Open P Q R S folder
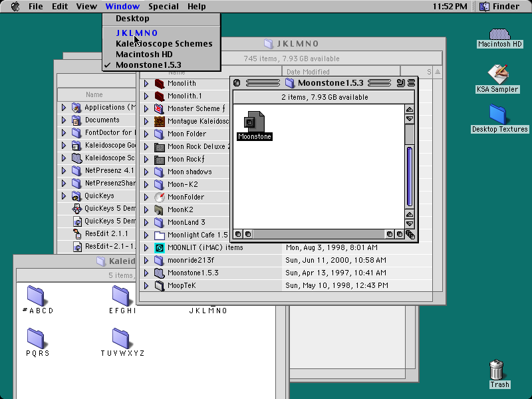 pyautogui.click(x=36, y=338)
